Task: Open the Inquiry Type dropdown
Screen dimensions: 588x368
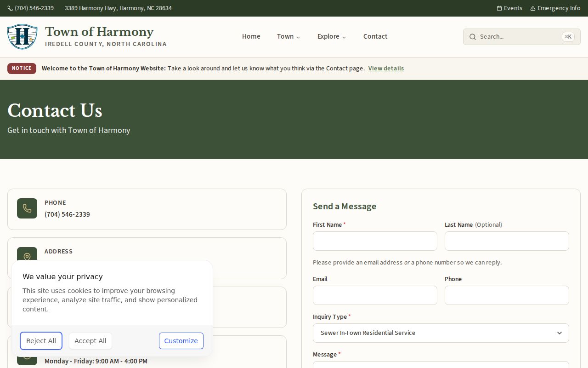Action: click(441, 333)
